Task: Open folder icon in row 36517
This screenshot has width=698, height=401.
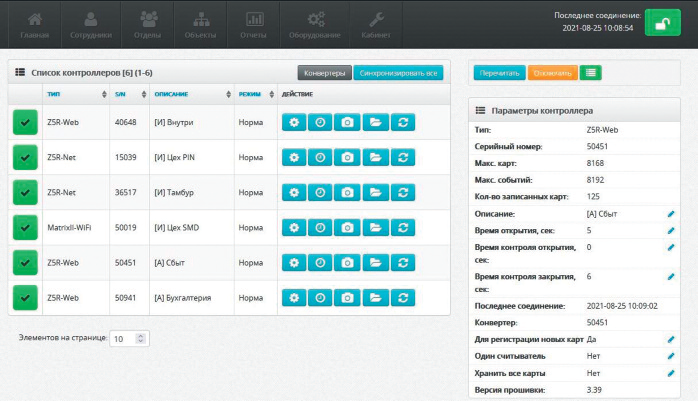Action: (x=376, y=192)
